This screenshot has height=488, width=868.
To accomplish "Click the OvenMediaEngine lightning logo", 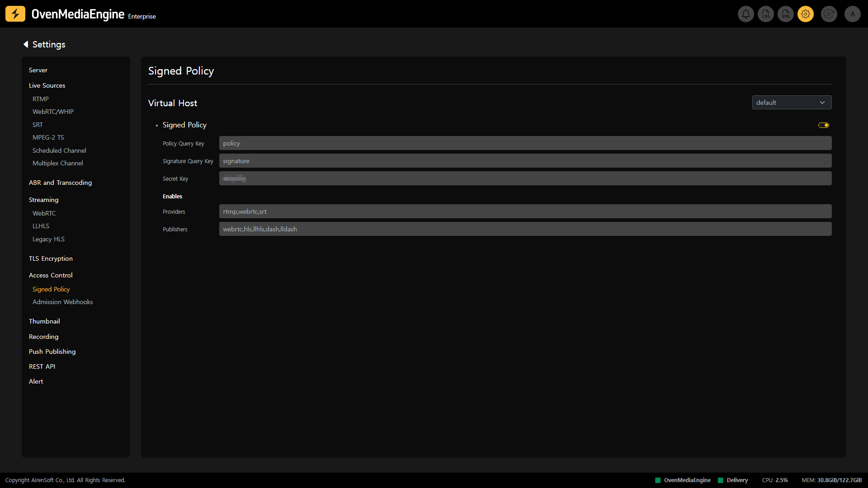I will [15, 14].
